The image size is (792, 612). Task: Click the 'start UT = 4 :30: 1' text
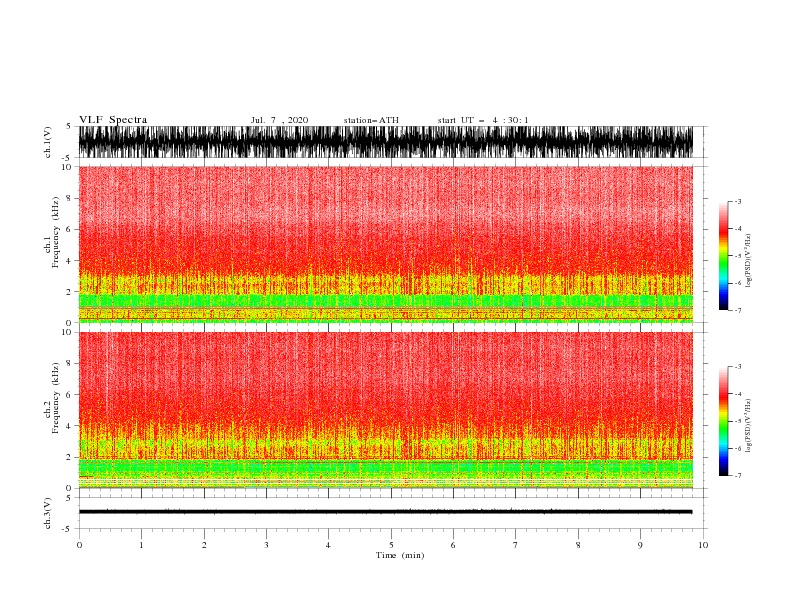pos(483,120)
